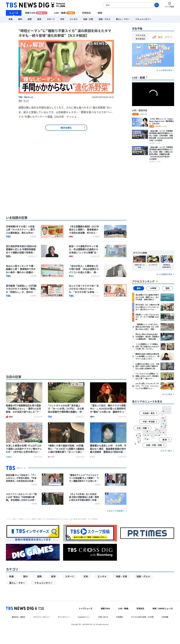Click もっと動画を見る link
The image size is (180, 644).
click(165, 274)
